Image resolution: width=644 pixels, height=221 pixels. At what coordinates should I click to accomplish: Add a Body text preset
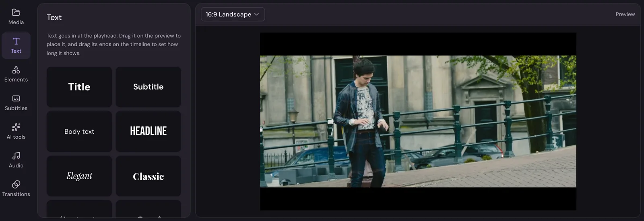pos(79,131)
